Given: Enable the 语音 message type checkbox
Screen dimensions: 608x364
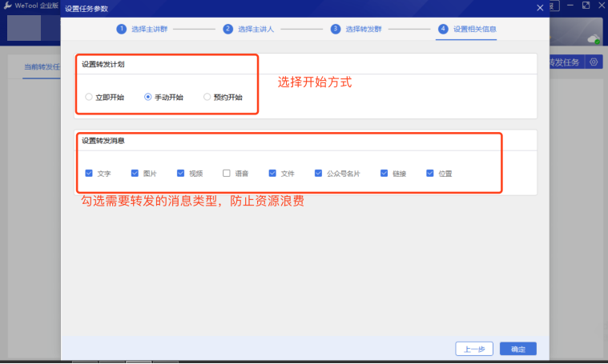Looking at the screenshot, I should 227,173.
